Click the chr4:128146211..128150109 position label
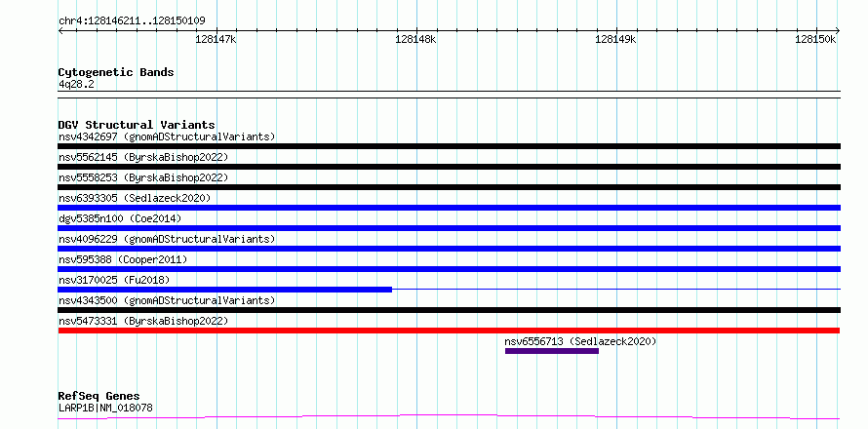The height and width of the screenshot is (429, 868). (133, 21)
